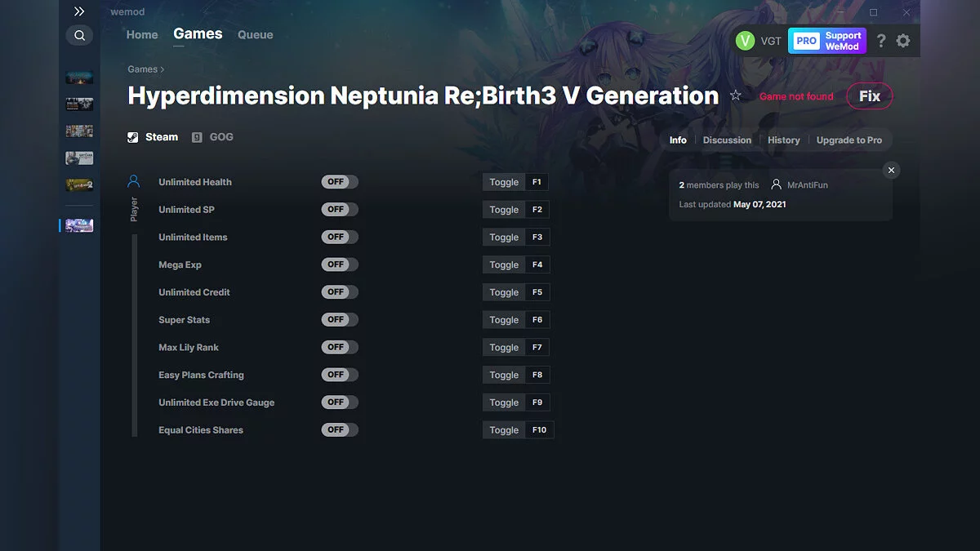Toggle Unlimited Health switch
The image size is (980, 551).
pos(340,182)
